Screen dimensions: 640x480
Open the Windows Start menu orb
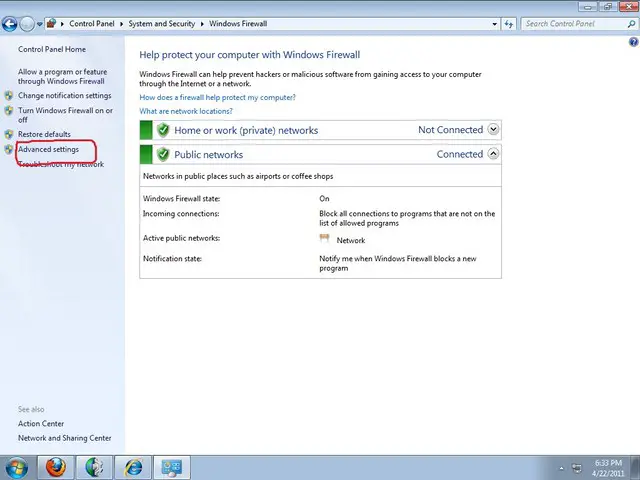tap(16, 468)
